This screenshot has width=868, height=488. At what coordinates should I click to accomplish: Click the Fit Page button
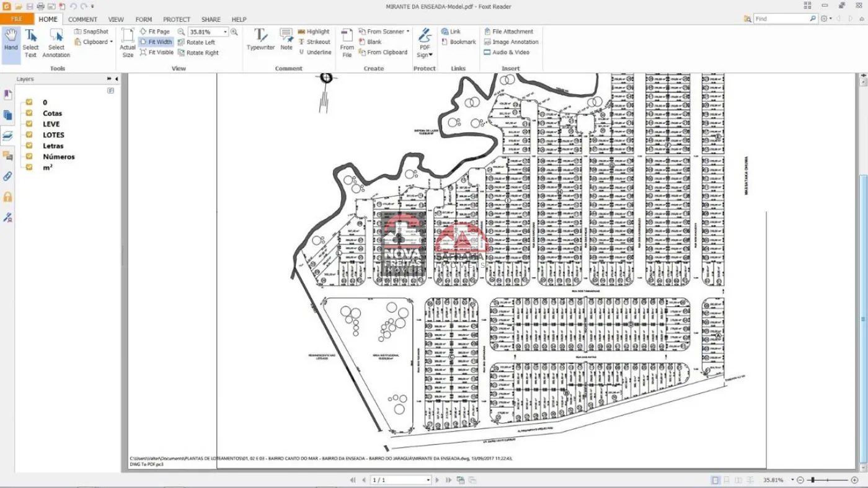point(154,32)
